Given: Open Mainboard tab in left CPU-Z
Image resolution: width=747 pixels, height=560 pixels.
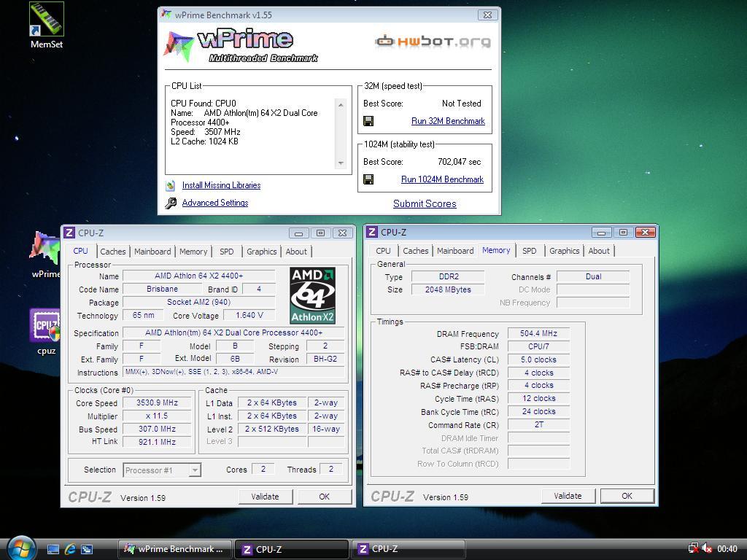Looking at the screenshot, I should click(x=152, y=252).
